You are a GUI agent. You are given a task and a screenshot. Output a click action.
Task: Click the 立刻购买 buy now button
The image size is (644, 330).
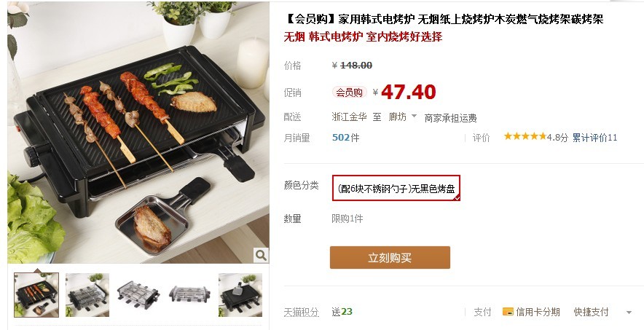390,257
